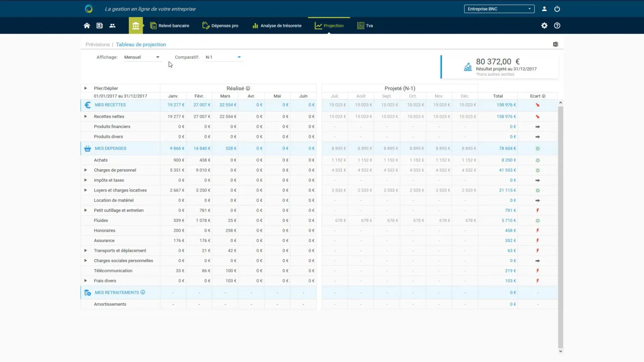Open the contacts people icon
Viewport: 644px width, 362px height.
112,26
